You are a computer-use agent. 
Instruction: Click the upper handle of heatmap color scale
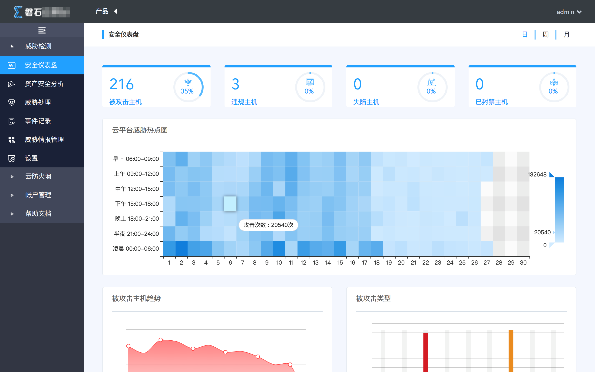pos(551,175)
